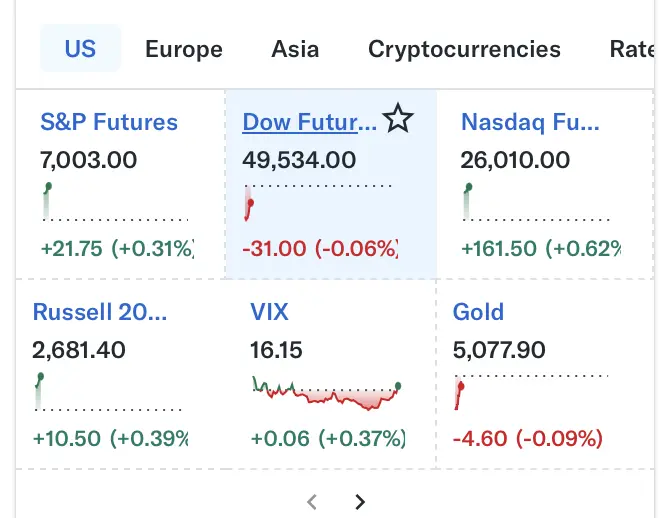
Task: Switch to the Europe markets tab
Action: [x=184, y=49]
